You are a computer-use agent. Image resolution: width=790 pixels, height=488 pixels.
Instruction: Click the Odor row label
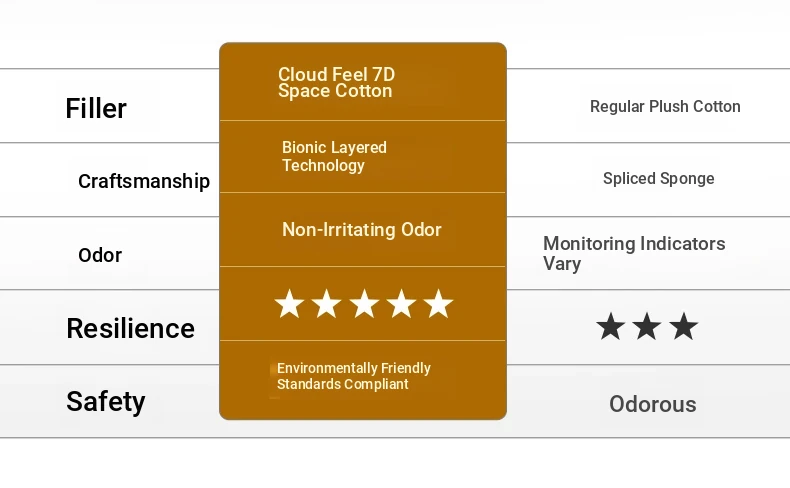(x=100, y=255)
